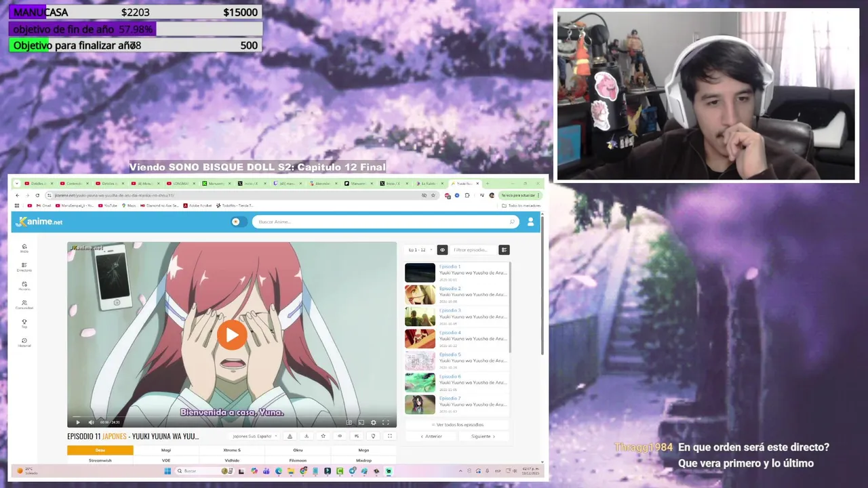Screen dimensions: 868x488
Task: Toggle the lights-off bulb icon below player
Action: point(373,436)
